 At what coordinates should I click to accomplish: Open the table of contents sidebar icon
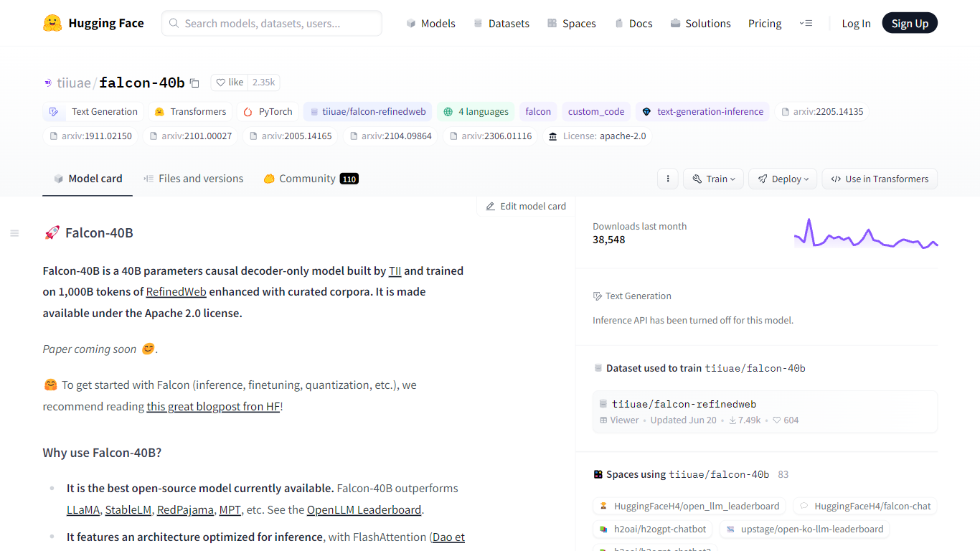(x=14, y=233)
